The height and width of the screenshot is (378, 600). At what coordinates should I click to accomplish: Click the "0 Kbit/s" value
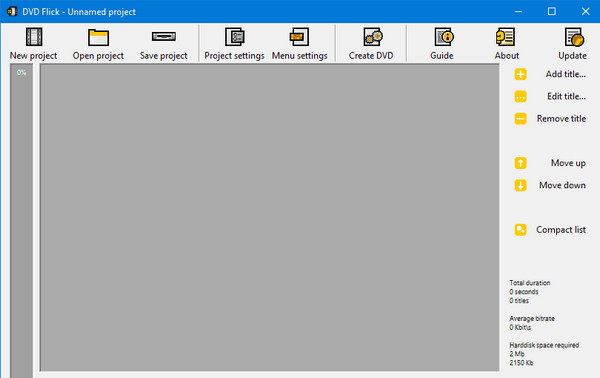(x=520, y=327)
